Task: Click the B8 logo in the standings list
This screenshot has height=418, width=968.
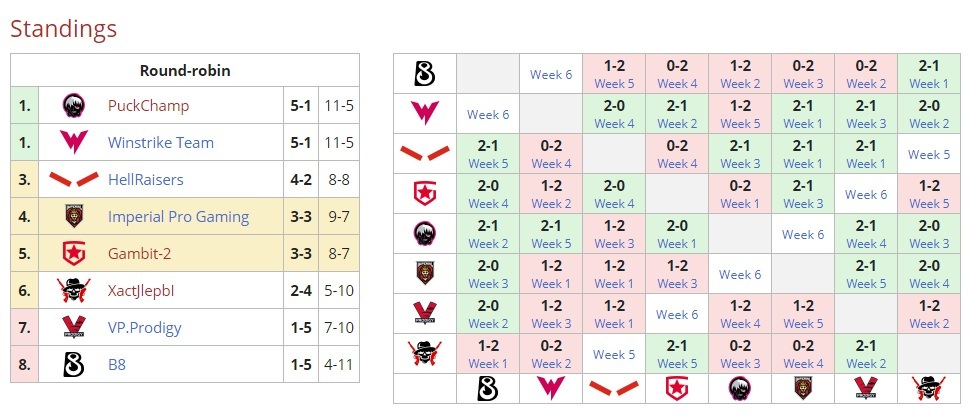Action: tap(72, 365)
